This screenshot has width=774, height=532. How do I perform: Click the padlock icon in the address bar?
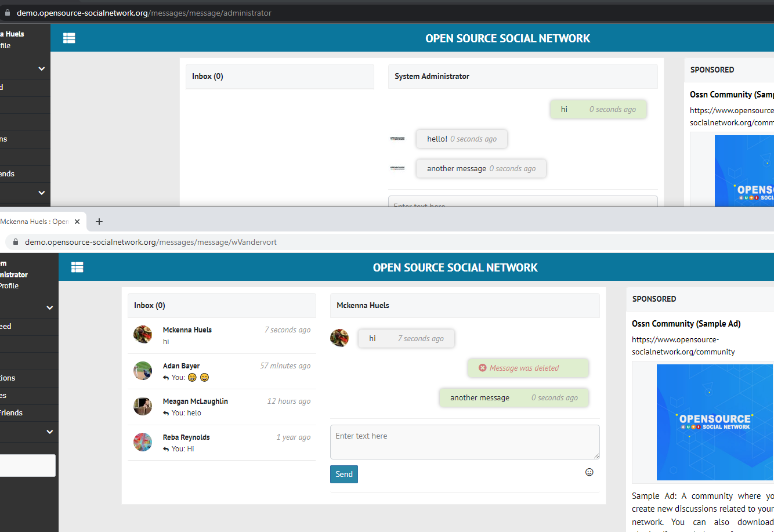[x=16, y=241]
